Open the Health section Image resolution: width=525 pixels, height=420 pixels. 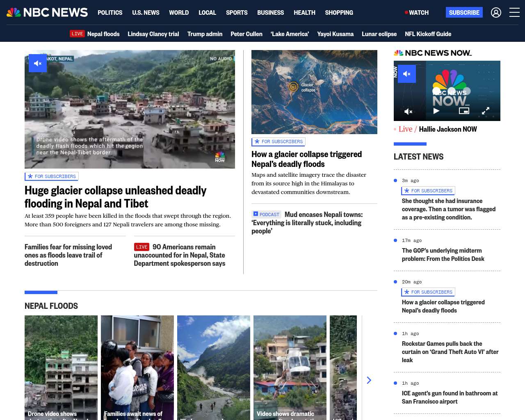304,13
